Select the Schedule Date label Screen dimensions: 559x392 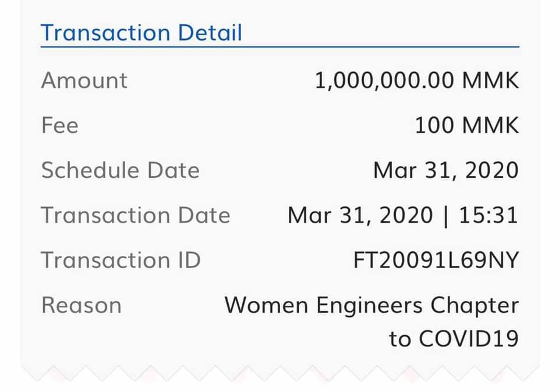point(120,170)
